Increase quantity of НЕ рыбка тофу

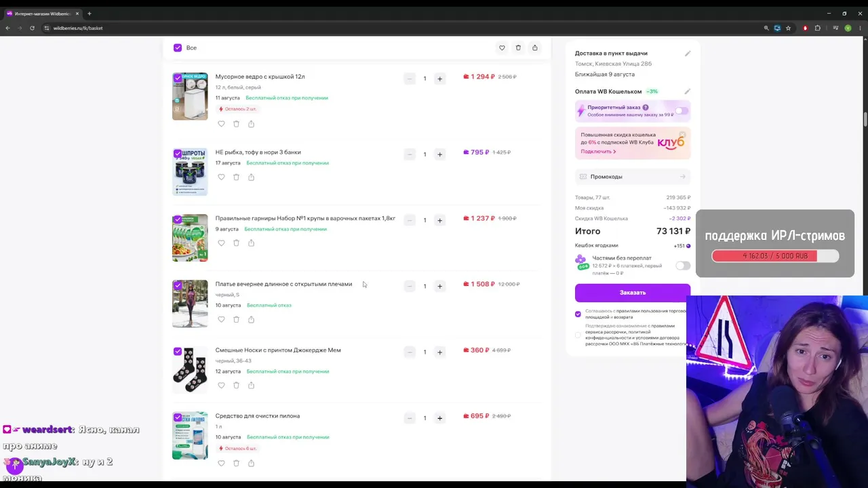pyautogui.click(x=439, y=154)
